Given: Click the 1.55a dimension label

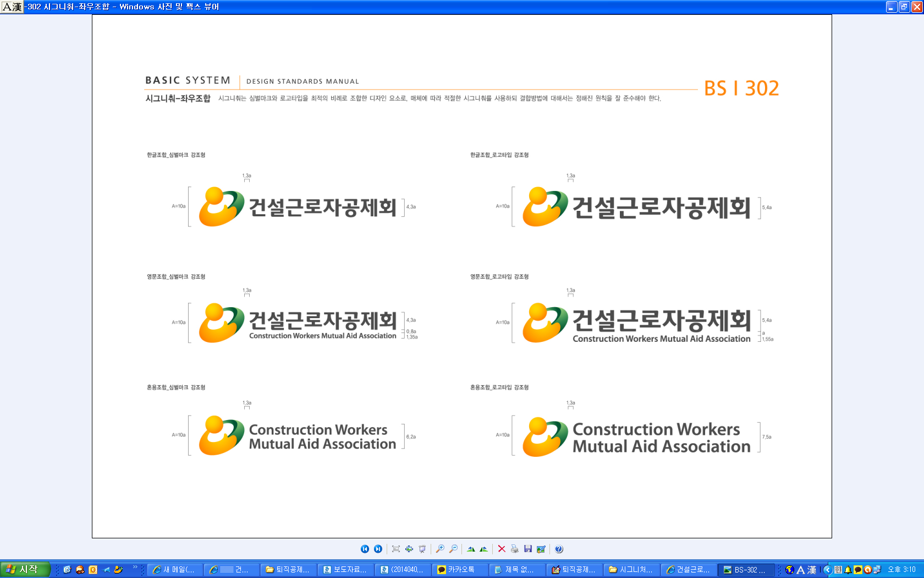Looking at the screenshot, I should pyautogui.click(x=768, y=340).
